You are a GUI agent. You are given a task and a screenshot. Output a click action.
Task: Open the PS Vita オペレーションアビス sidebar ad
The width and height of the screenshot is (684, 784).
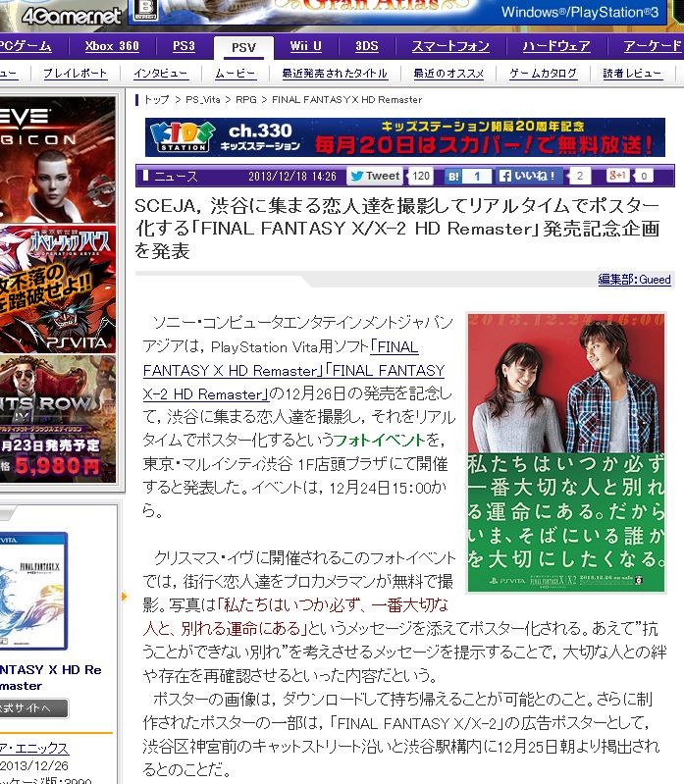coord(58,289)
